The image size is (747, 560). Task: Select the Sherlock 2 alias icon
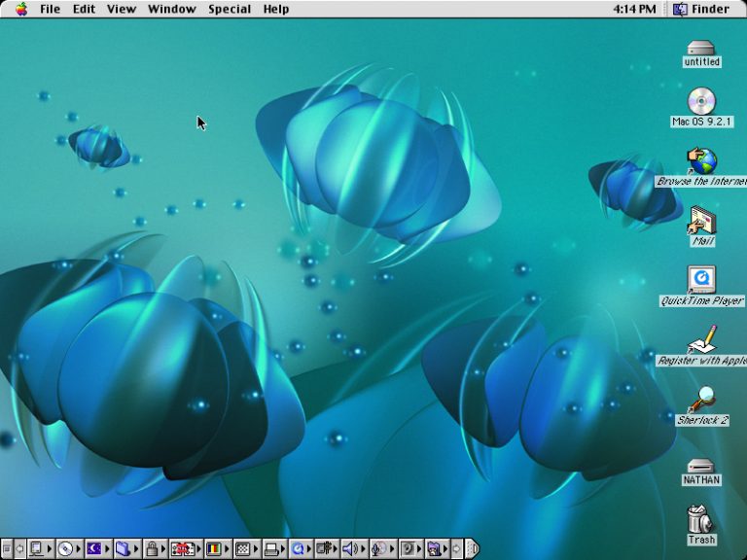click(701, 399)
